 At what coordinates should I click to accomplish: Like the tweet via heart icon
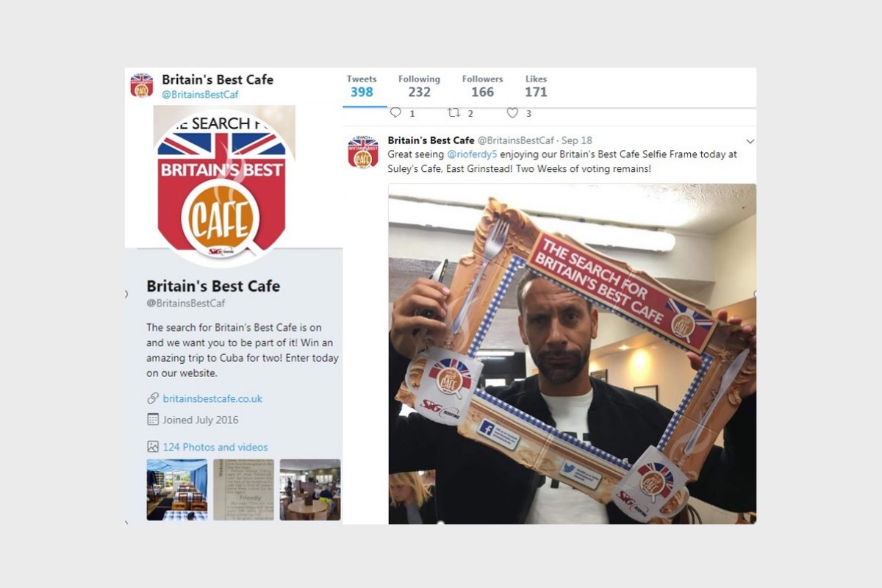tap(512, 112)
